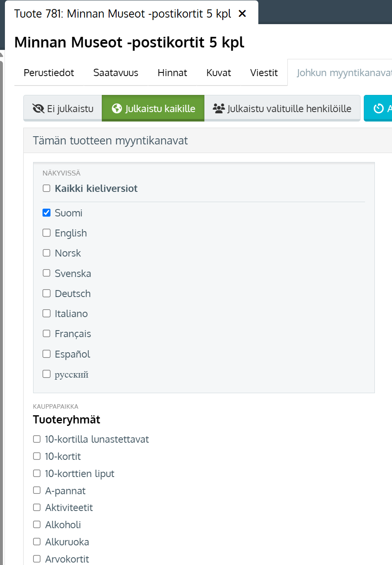
Task: Close the Tuote 781 product tab
Action: tap(242, 14)
